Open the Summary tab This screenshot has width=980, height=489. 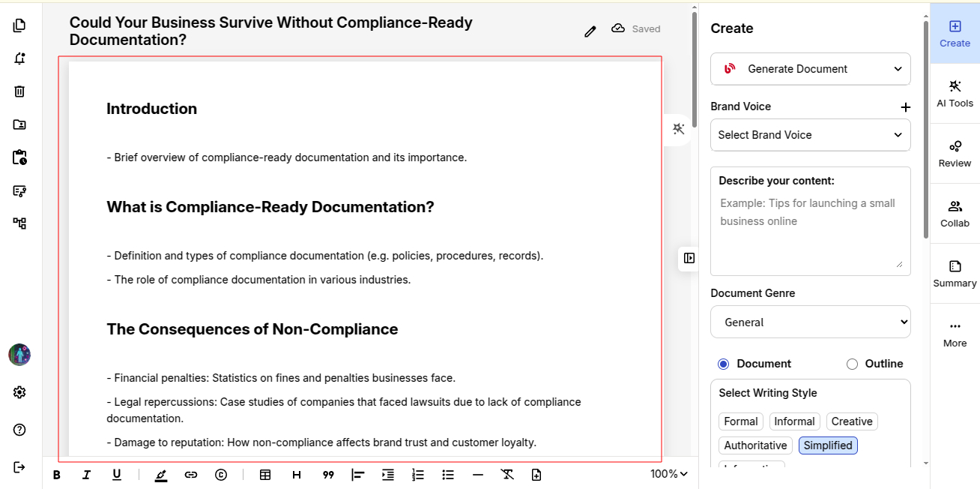[955, 274]
